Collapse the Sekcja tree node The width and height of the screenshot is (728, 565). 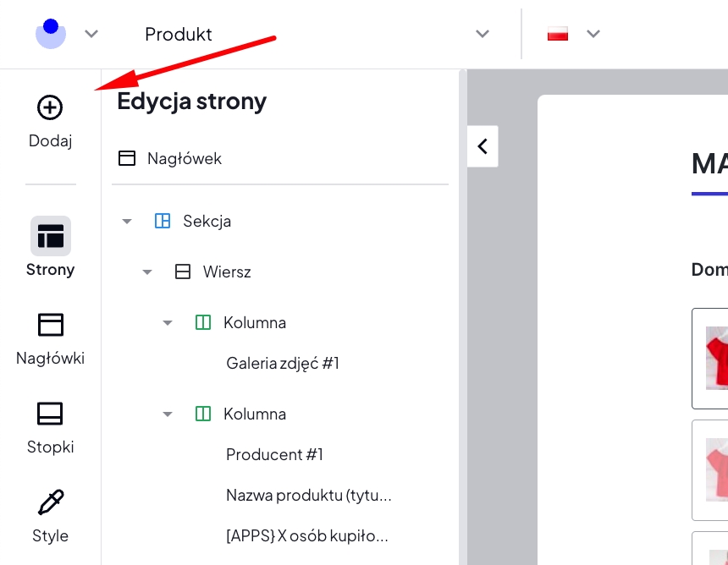127,222
